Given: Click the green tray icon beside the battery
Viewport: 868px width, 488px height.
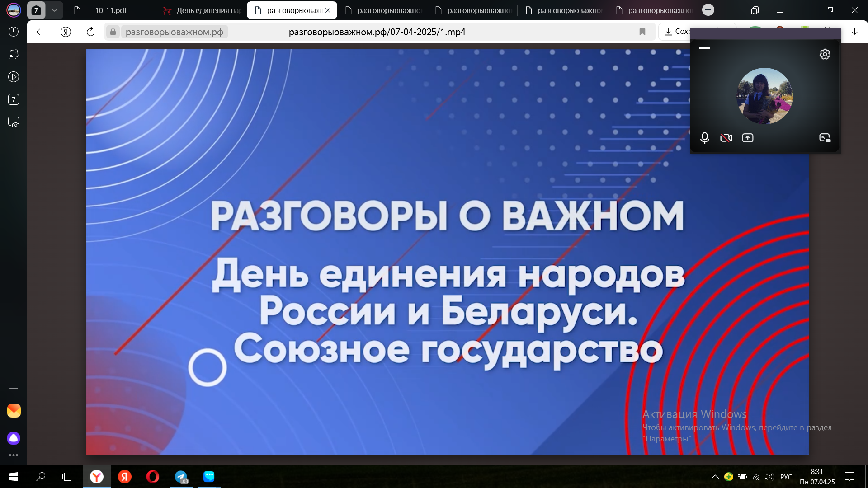Looking at the screenshot, I should 728,477.
